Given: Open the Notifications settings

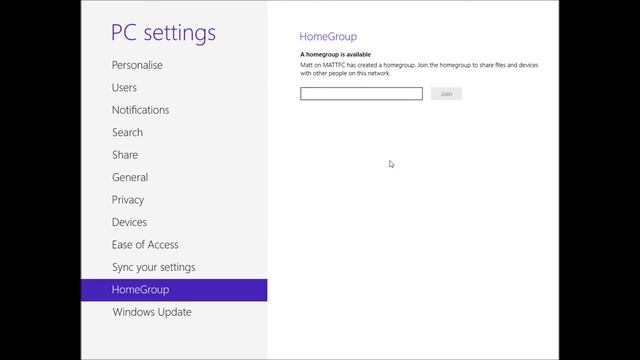Looking at the screenshot, I should (140, 110).
